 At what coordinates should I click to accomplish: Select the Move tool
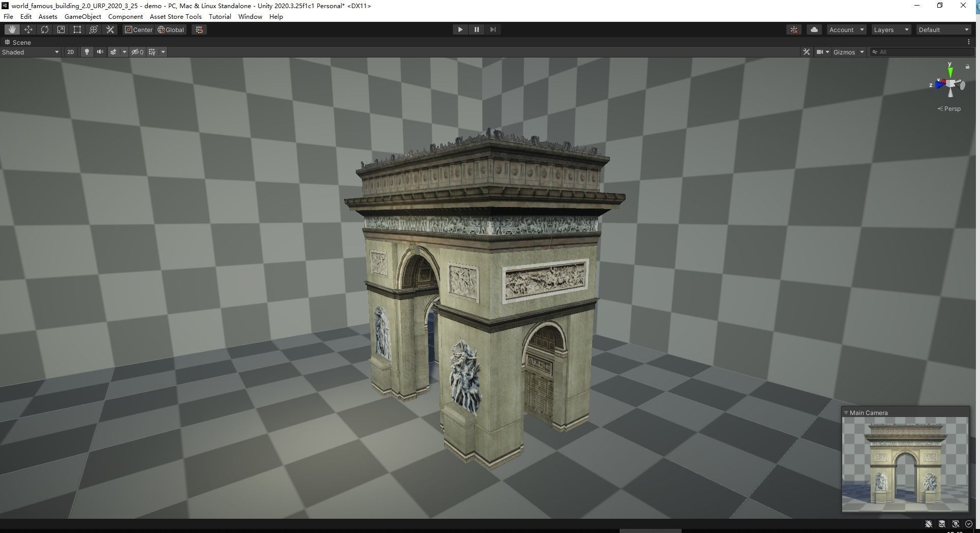[x=28, y=29]
